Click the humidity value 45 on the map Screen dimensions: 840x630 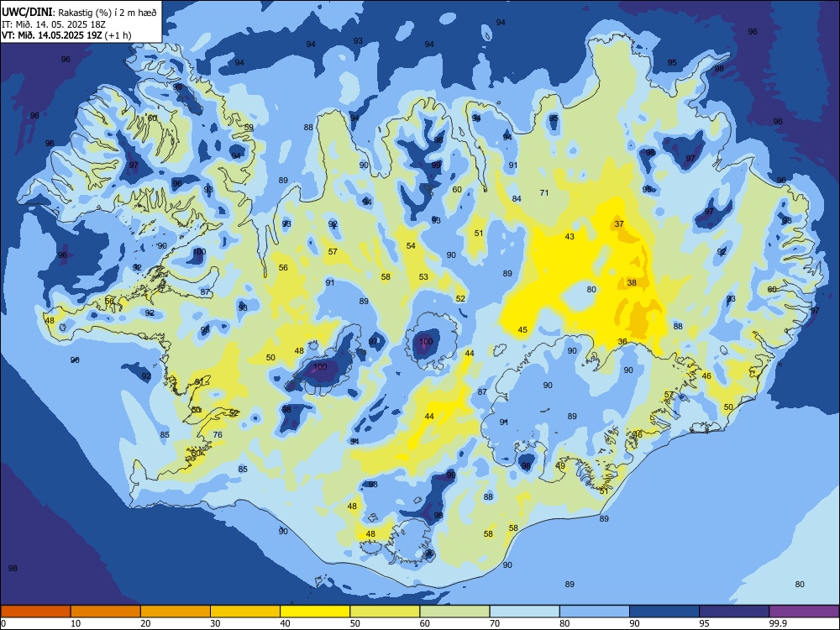522,330
